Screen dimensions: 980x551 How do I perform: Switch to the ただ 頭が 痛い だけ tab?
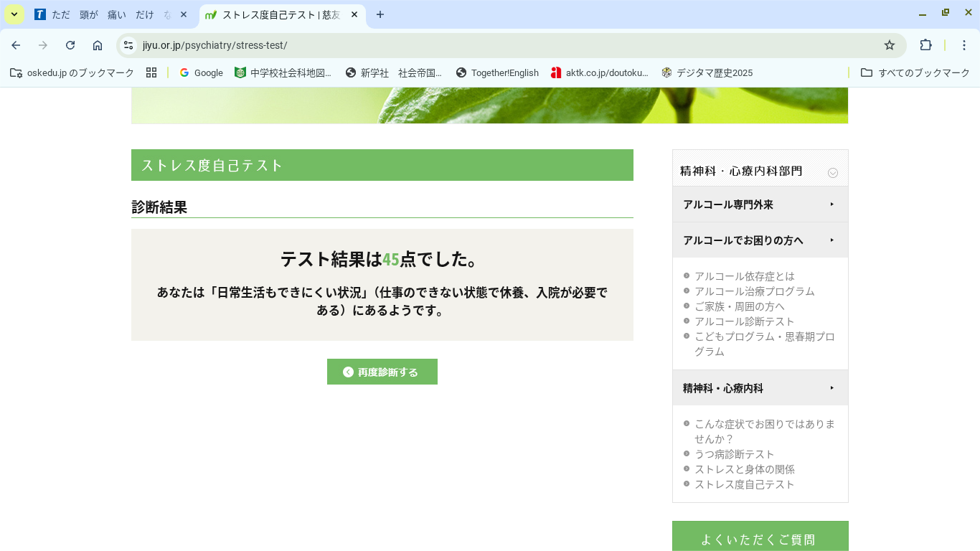click(108, 14)
